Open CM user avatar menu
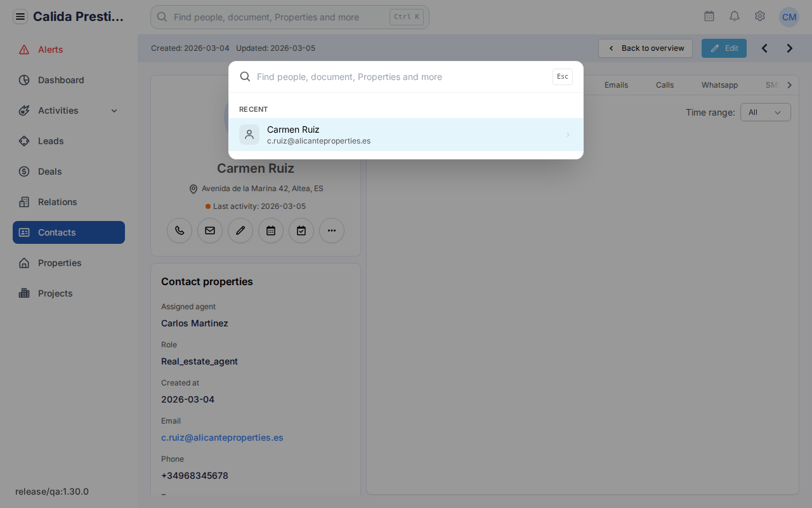The image size is (812, 508). [789, 17]
